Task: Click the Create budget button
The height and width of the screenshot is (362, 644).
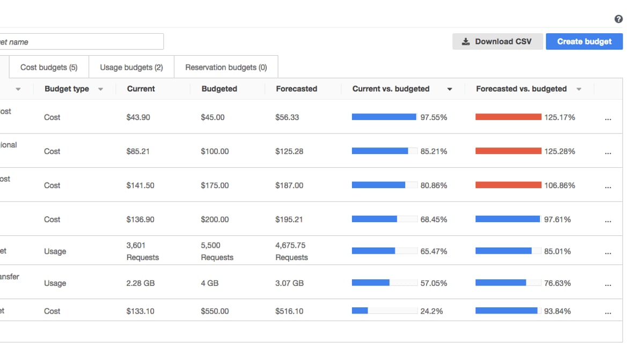Action: coord(584,41)
